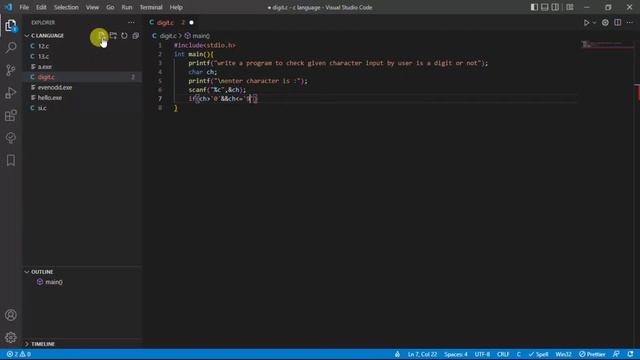640x360 pixels.
Task: Toggle panel layout button
Action: (544, 7)
